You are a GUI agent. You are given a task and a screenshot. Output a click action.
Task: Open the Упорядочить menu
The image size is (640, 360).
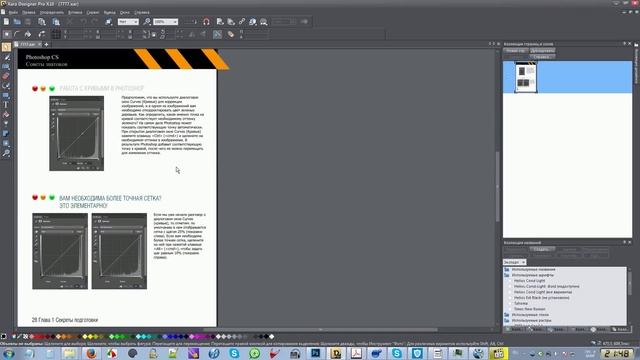[x=52, y=13]
